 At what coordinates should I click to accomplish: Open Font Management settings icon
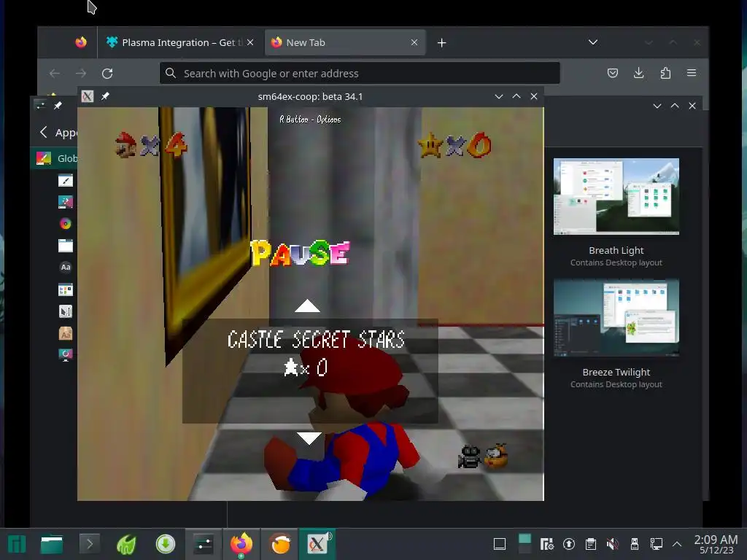[x=65, y=333]
